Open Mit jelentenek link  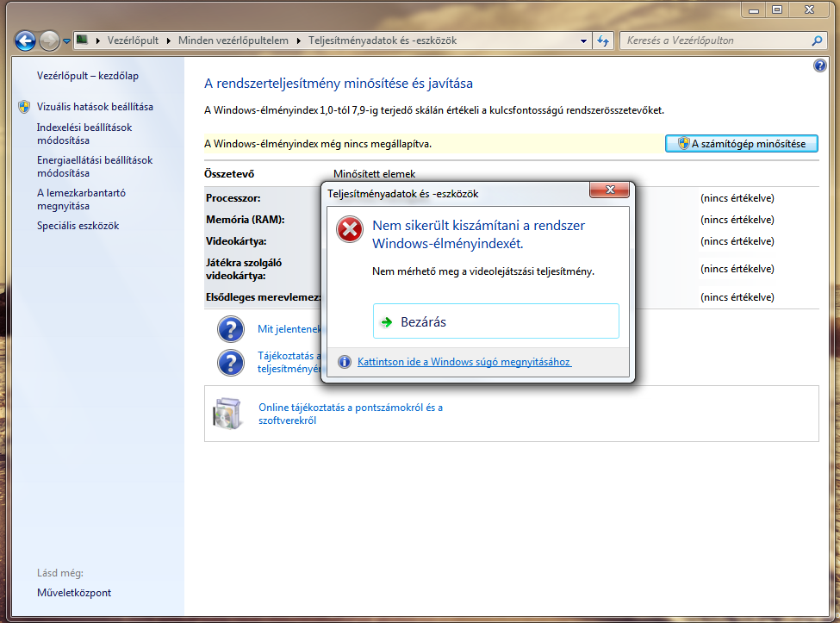pos(289,329)
